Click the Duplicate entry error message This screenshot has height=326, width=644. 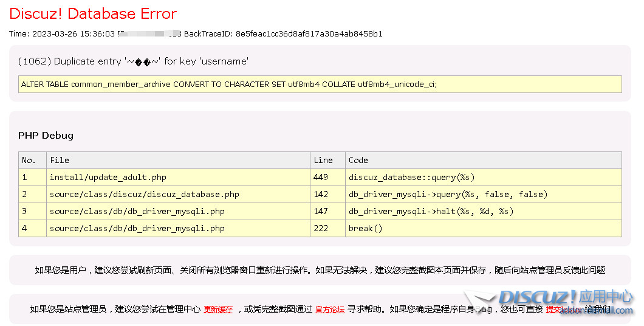coord(133,61)
